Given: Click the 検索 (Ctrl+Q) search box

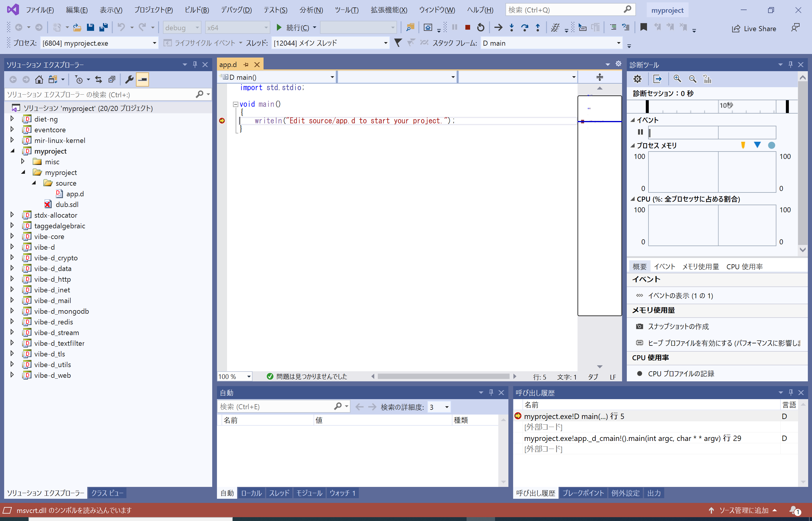Looking at the screenshot, I should pyautogui.click(x=570, y=10).
